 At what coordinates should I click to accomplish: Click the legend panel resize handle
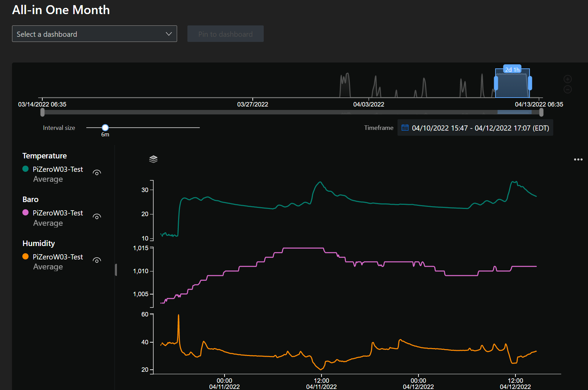pos(116,270)
